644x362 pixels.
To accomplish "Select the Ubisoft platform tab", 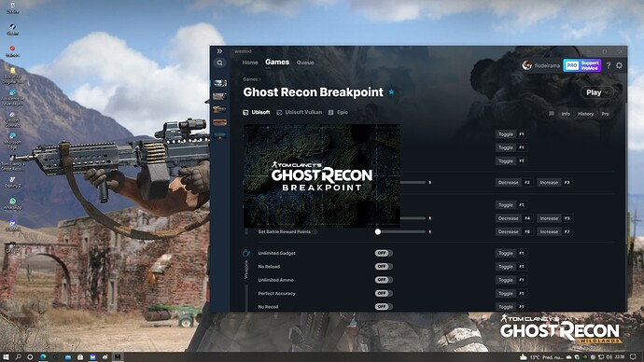I will (x=257, y=112).
